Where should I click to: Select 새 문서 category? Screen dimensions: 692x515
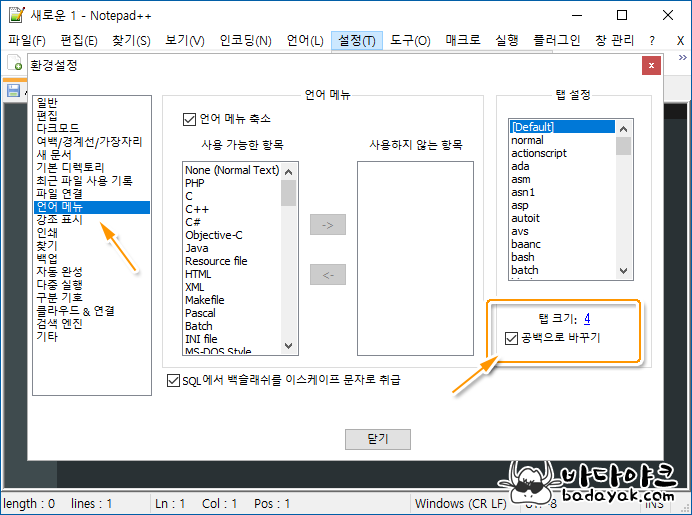92,154
